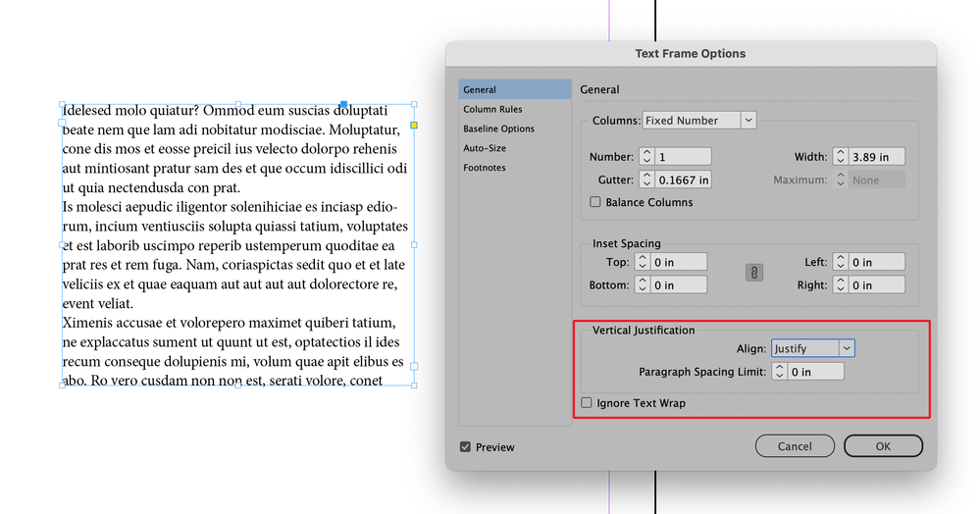Uncheck the Preview checkbox
The height and width of the screenshot is (514, 980).
coord(465,446)
